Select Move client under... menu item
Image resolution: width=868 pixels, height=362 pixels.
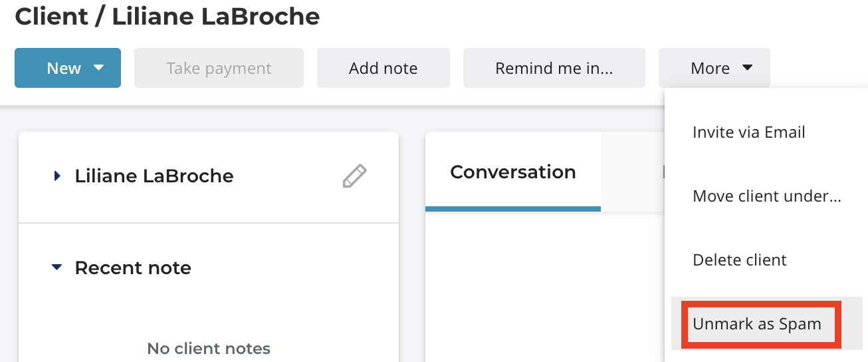point(767,196)
